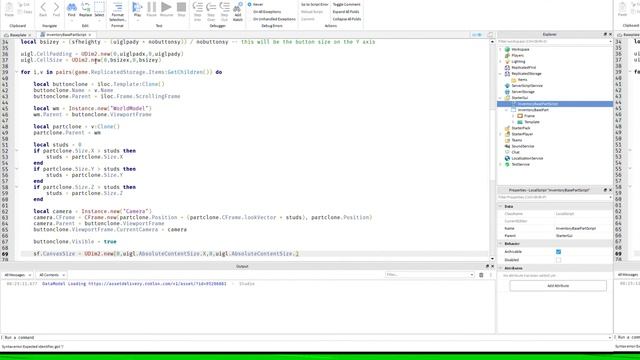Click the Step Out debugger icon
640x360 pixels.
(x=224, y=7)
